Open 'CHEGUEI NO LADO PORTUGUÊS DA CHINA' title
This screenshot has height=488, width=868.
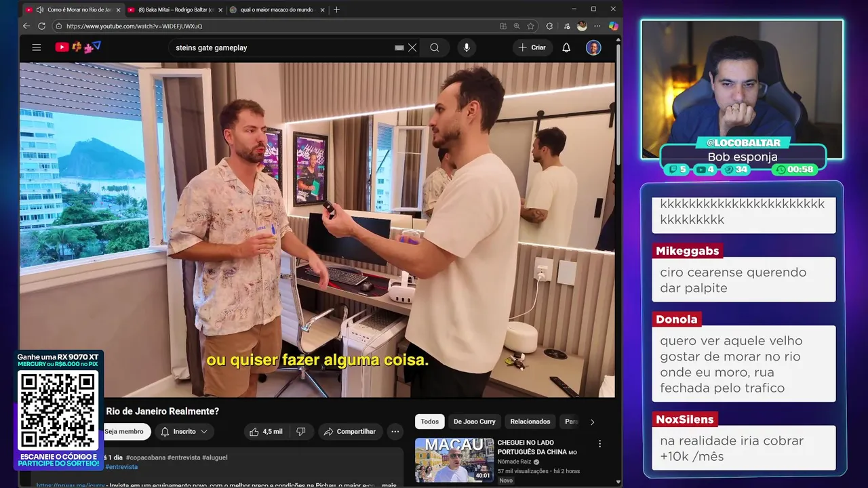pyautogui.click(x=537, y=447)
